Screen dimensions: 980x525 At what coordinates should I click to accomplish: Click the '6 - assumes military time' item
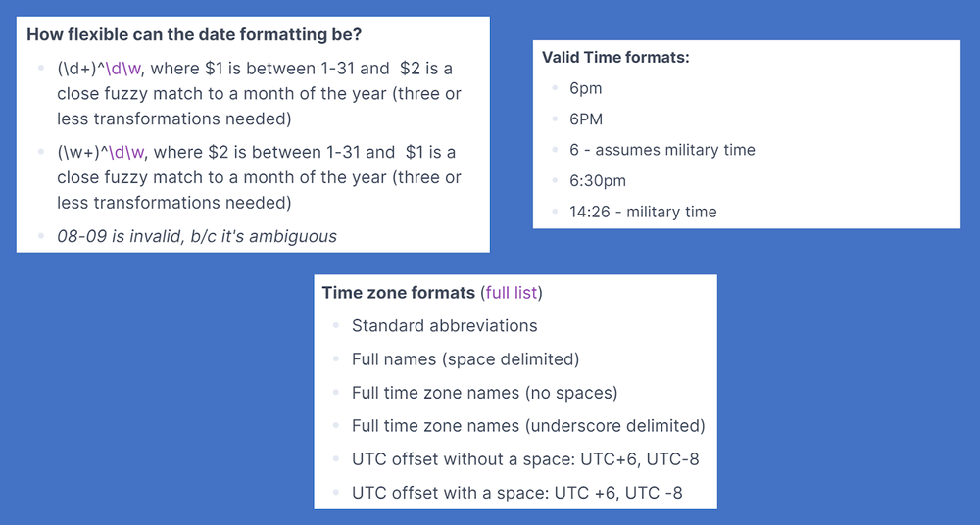coord(661,150)
